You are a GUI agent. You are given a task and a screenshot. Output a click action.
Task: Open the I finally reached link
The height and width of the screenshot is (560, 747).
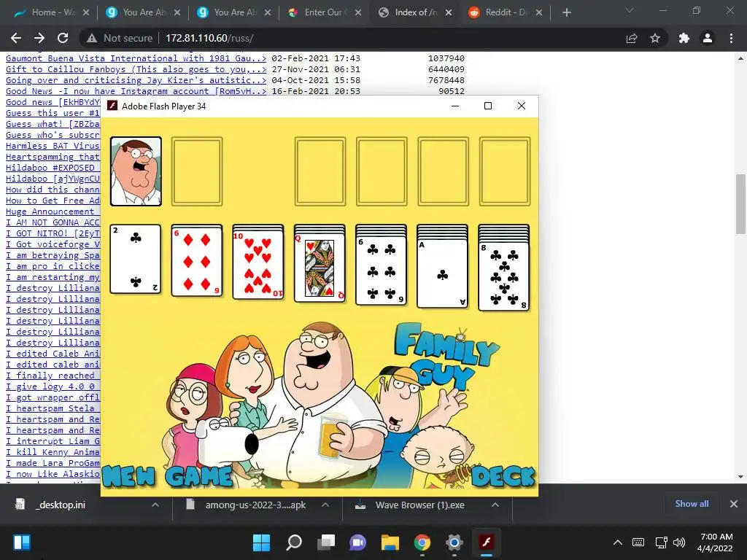53,376
